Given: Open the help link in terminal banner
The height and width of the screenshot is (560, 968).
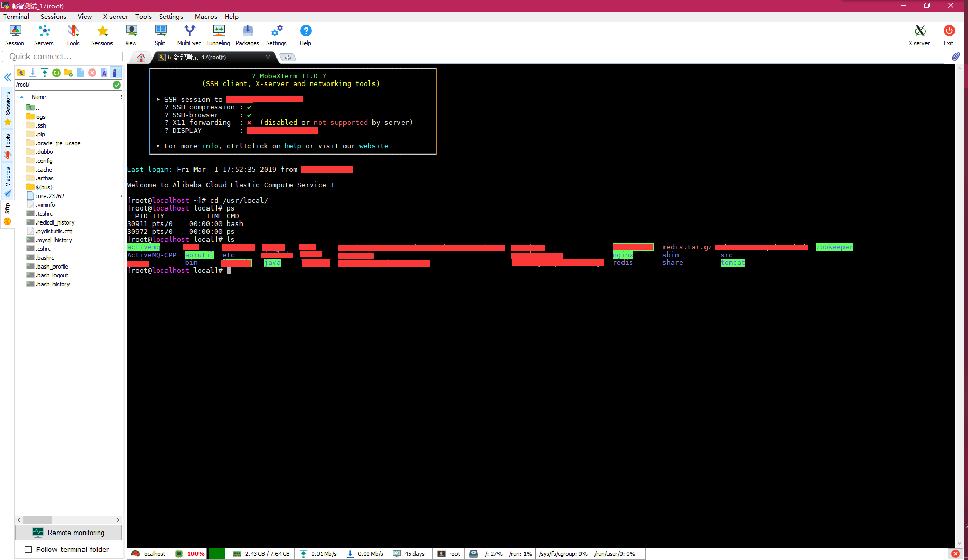Looking at the screenshot, I should 293,146.
